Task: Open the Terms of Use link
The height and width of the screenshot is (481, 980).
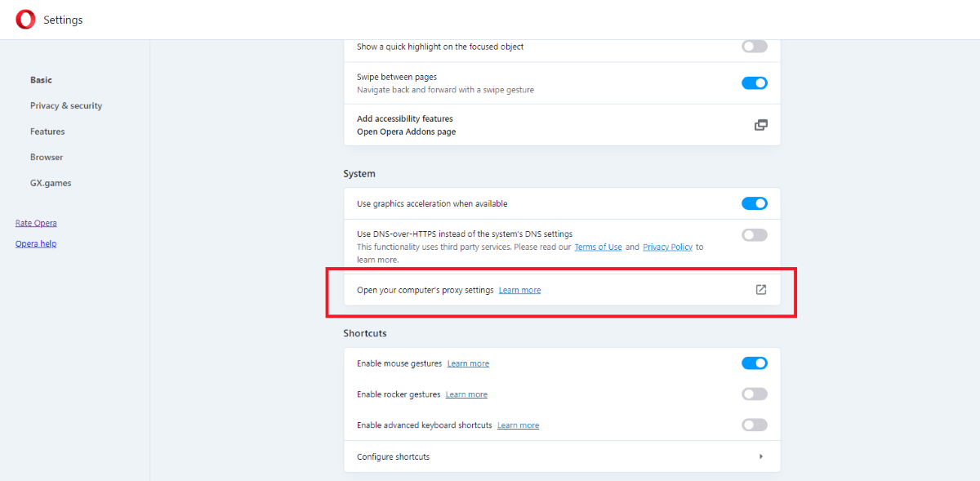Action: [598, 247]
